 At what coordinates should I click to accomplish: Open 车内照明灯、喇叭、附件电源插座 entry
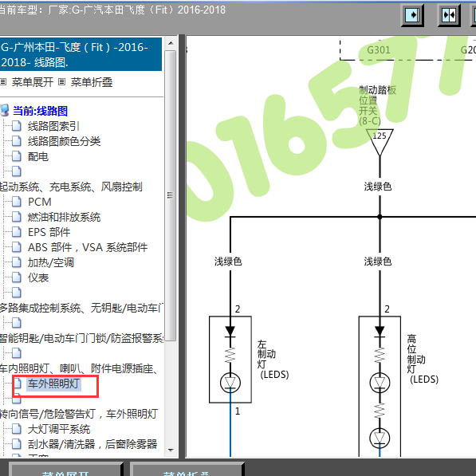point(80,368)
